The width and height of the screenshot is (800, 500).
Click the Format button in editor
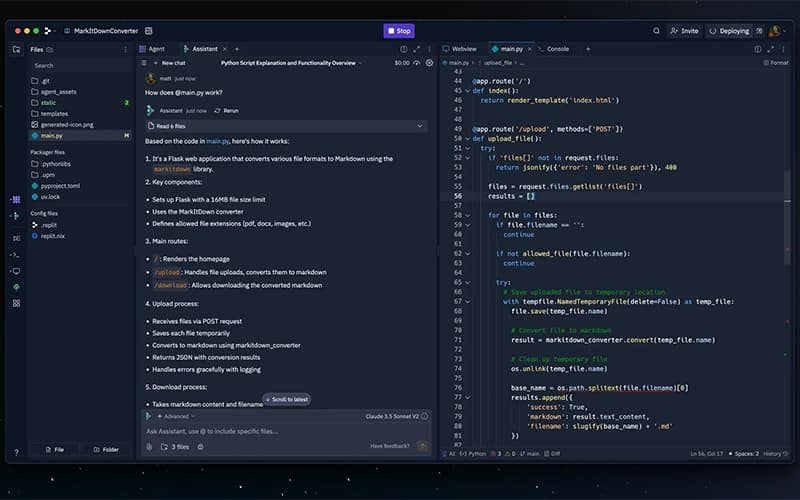(776, 63)
